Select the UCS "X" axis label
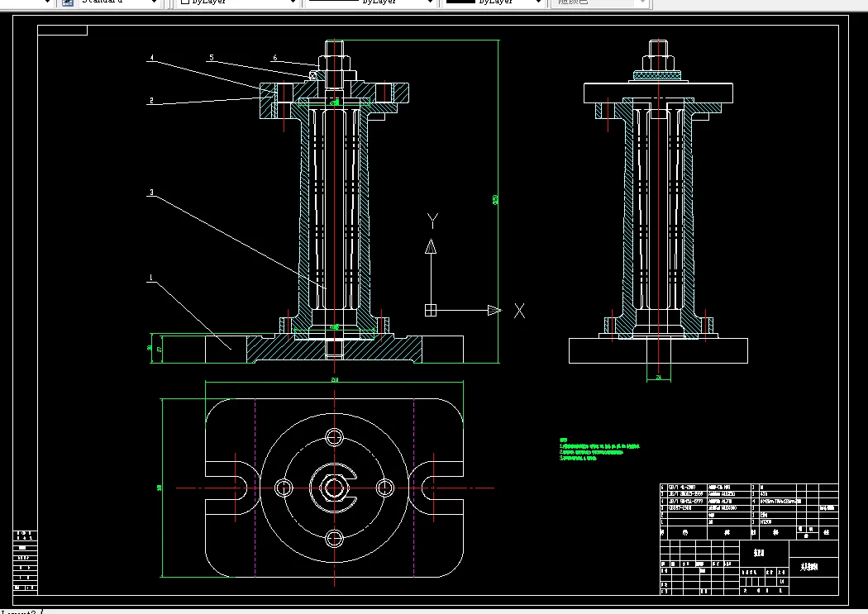 (x=519, y=311)
